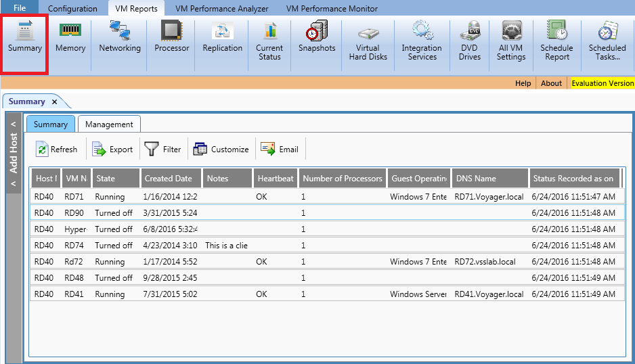Sort by Number of Processors header
The image size is (635, 364).
pyautogui.click(x=343, y=178)
